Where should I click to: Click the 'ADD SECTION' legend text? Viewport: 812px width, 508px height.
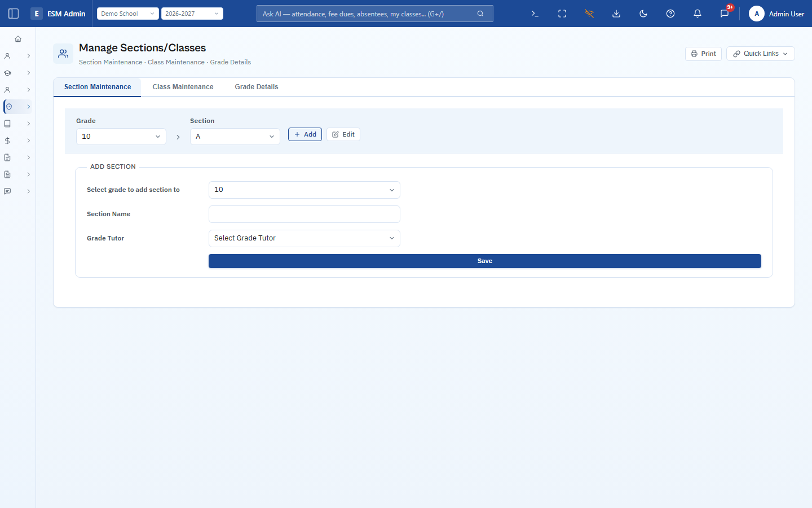pyautogui.click(x=113, y=167)
